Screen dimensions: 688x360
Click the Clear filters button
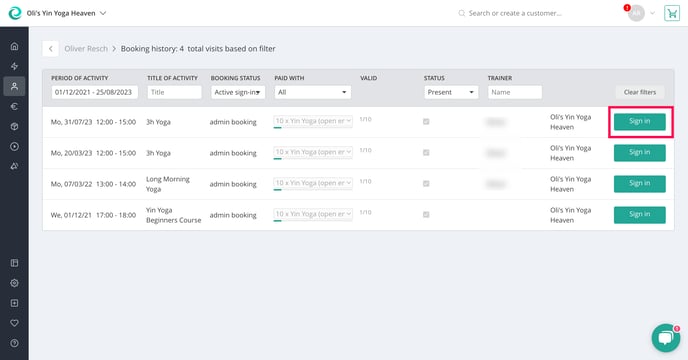(x=640, y=92)
